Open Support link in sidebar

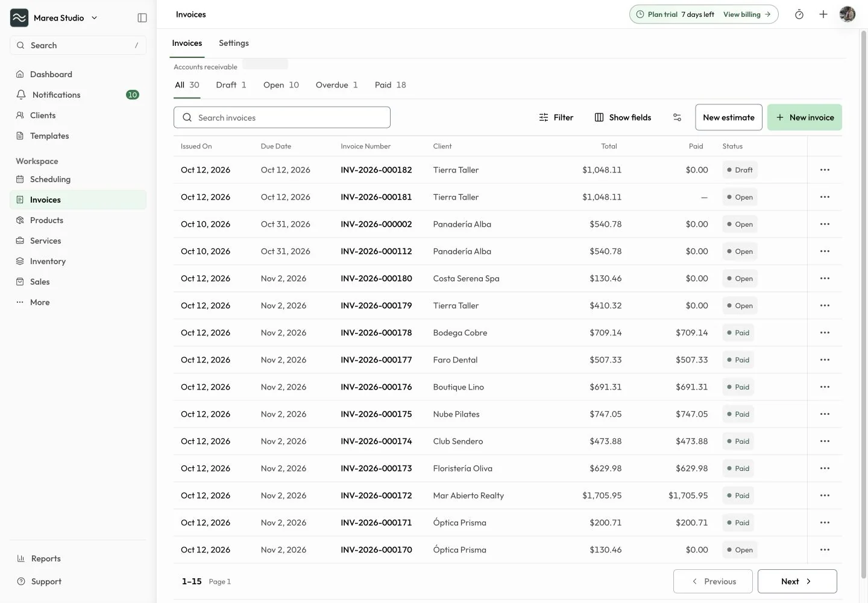click(x=78, y=581)
